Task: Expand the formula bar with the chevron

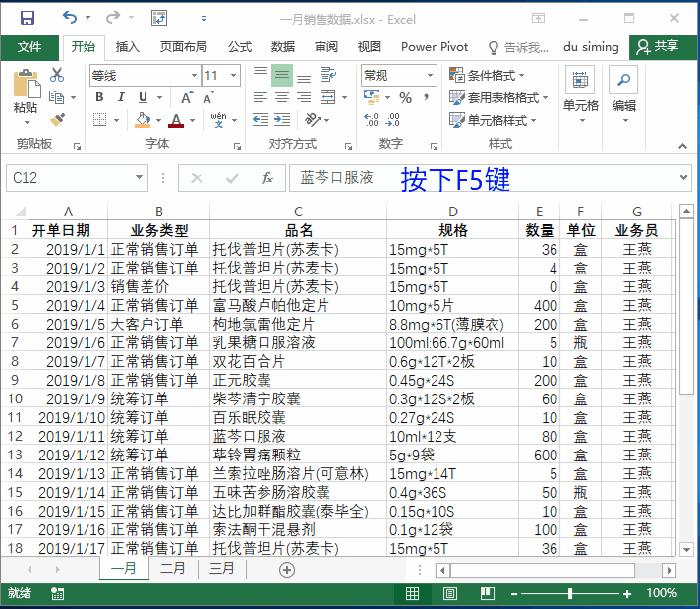Action: pos(683,178)
